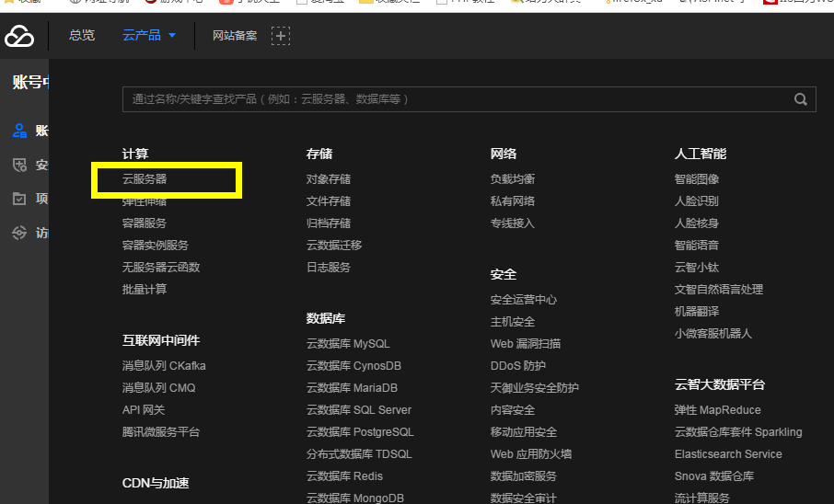Focus the product search input field
834x504 pixels.
[451, 99]
